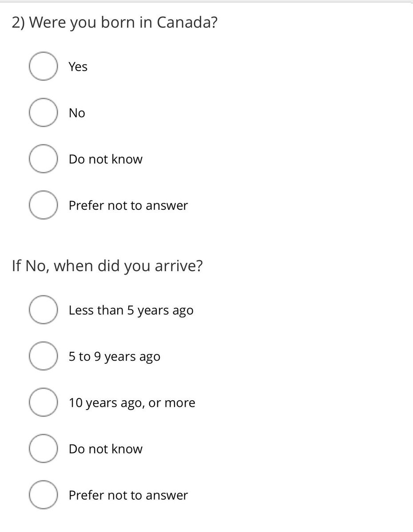Choose "No" for born in Canada
The width and height of the screenshot is (413, 532).
(x=43, y=113)
